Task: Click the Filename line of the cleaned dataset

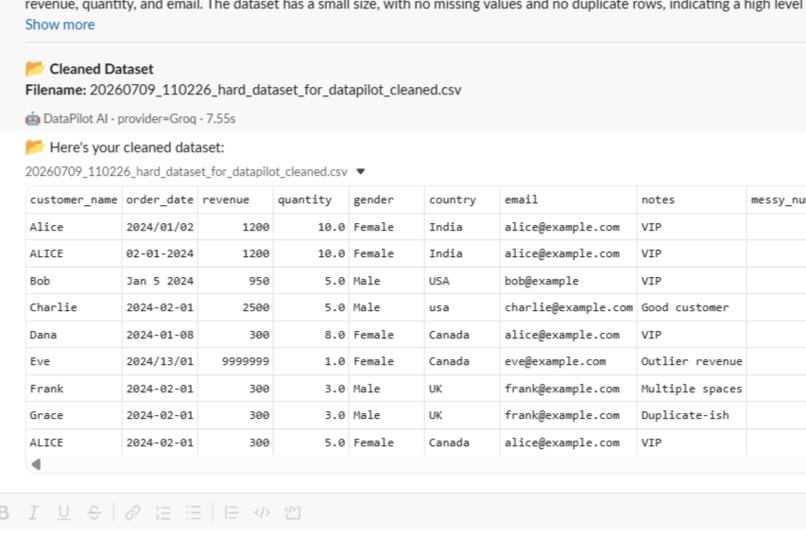Action: coord(243,90)
